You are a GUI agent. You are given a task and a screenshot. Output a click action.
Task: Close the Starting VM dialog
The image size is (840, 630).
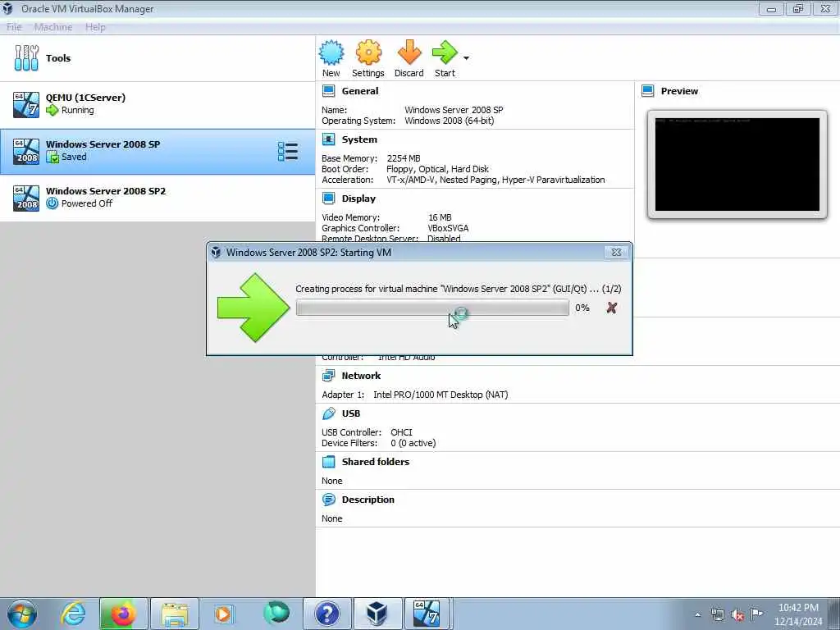pyautogui.click(x=616, y=252)
